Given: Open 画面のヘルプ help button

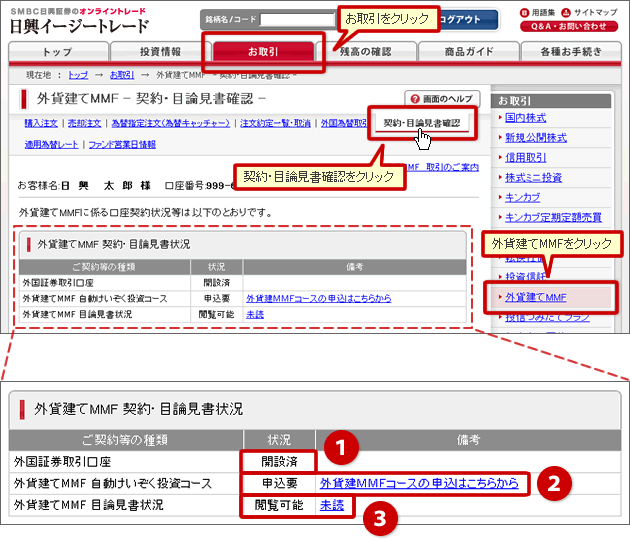Looking at the screenshot, I should tap(442, 98).
